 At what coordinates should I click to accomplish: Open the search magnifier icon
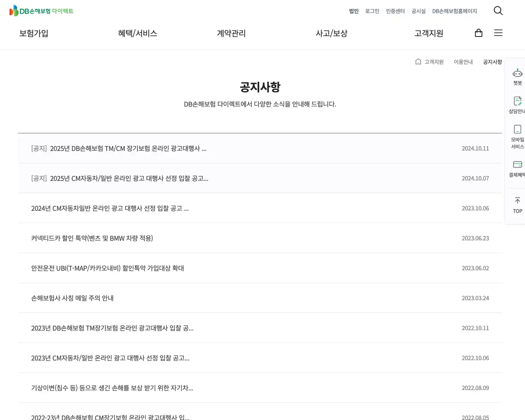(498, 11)
